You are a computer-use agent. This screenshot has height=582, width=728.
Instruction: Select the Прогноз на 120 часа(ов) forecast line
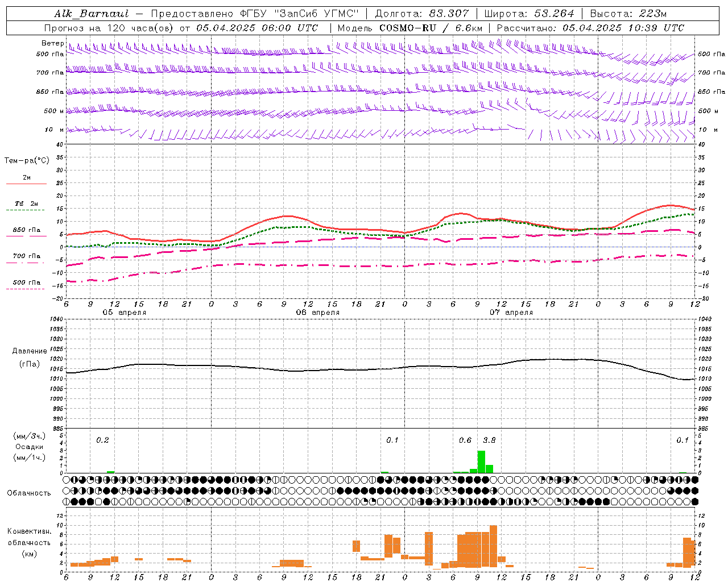pos(181,28)
